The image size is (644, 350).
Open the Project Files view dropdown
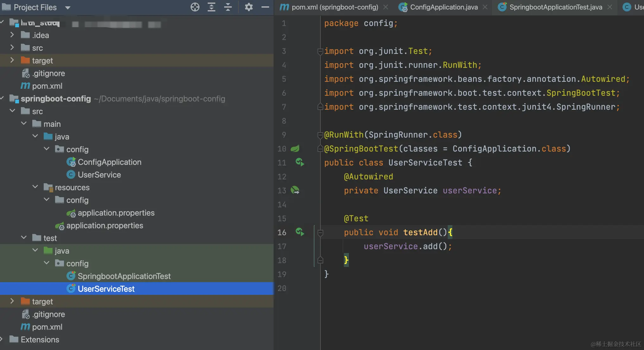tap(67, 8)
